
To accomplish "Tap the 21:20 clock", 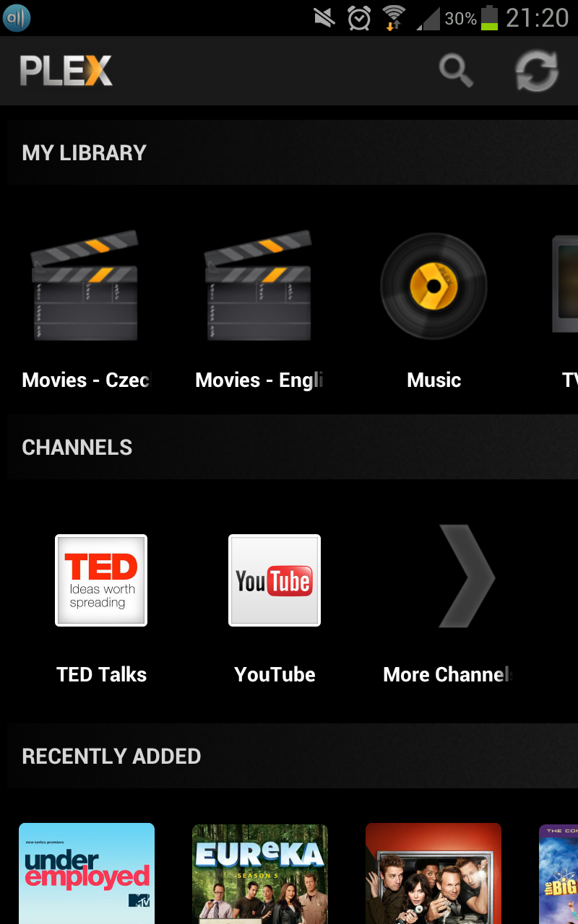I will 538,17.
